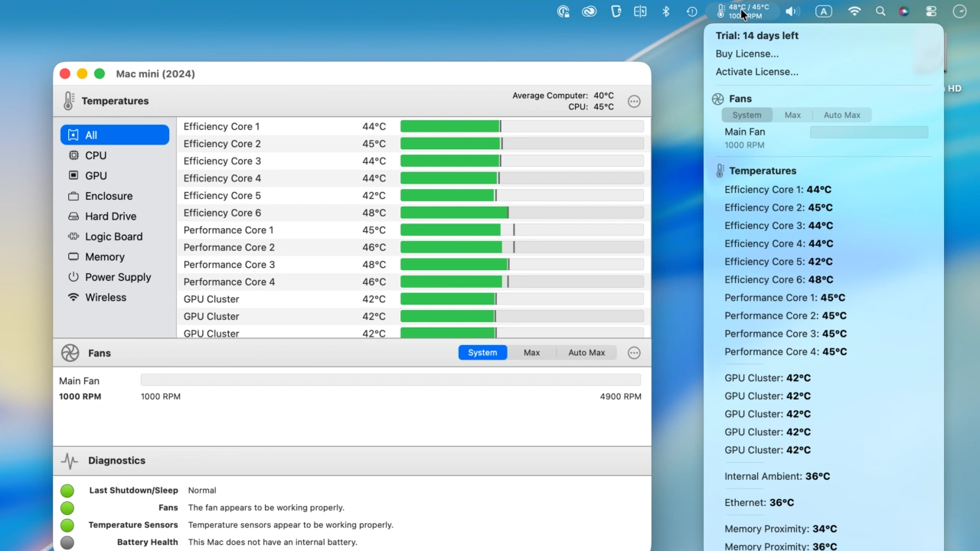Screen dimensions: 980x551
Task: Click the System fan mode button in the window
Action: click(482, 352)
